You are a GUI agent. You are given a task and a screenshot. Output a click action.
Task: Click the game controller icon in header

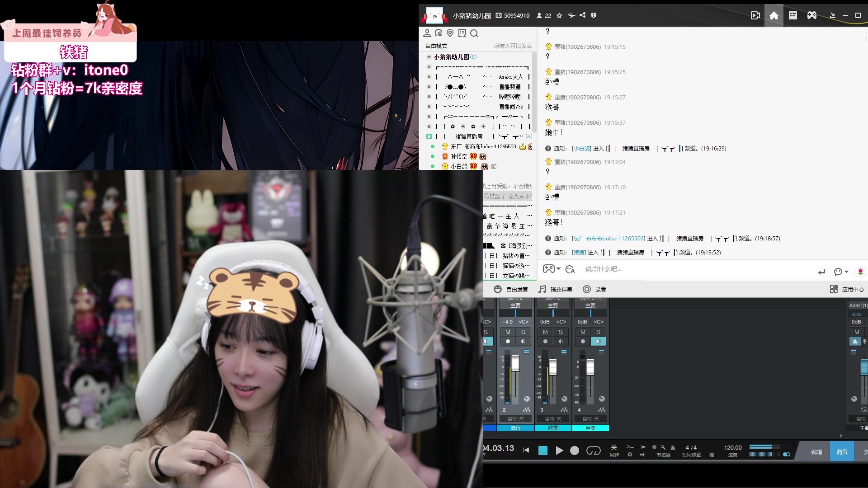coord(812,16)
